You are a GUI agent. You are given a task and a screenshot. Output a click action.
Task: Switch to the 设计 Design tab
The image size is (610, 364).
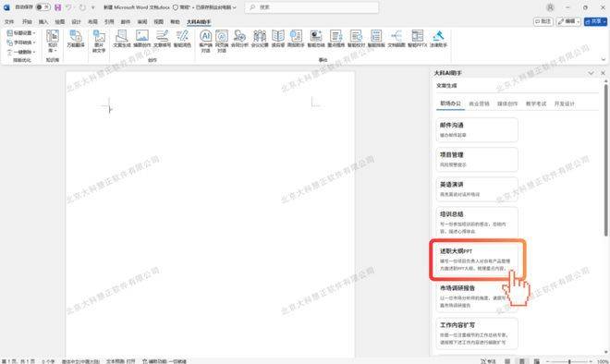[x=76, y=22]
